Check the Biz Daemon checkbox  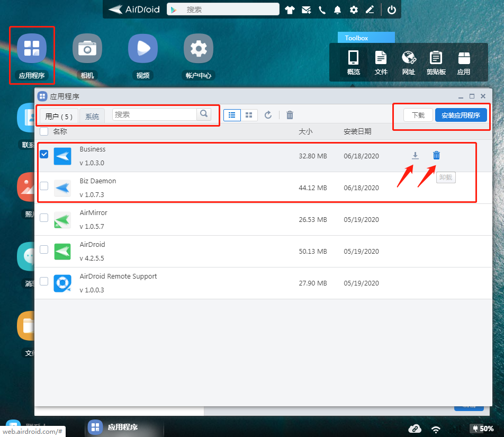pyautogui.click(x=44, y=186)
